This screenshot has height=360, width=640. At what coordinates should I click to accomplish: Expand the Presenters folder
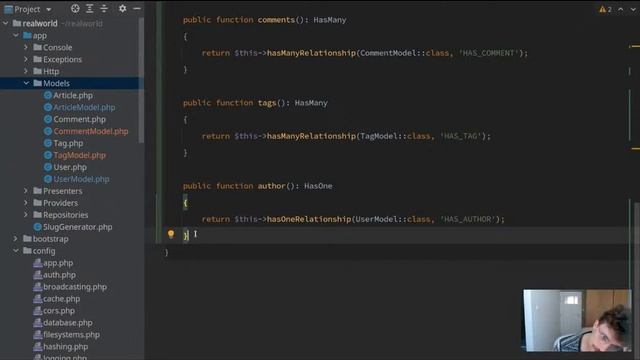(x=26, y=191)
